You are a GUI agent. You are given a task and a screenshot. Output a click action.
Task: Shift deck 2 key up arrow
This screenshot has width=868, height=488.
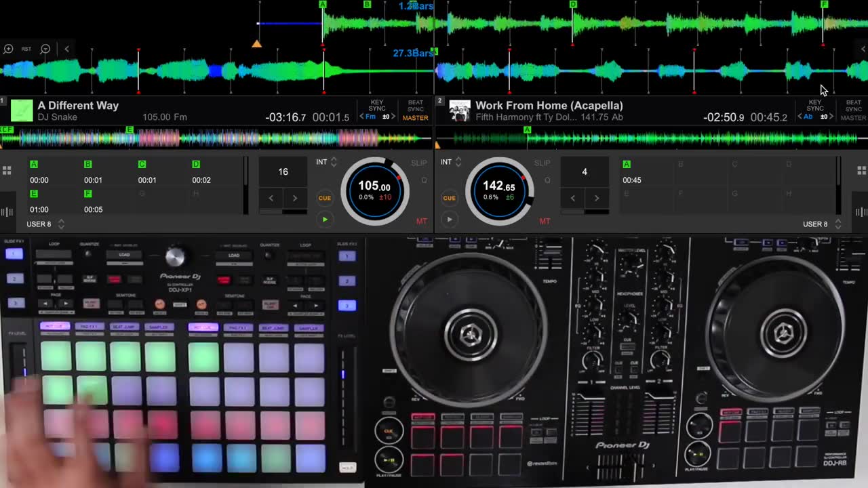coord(830,117)
